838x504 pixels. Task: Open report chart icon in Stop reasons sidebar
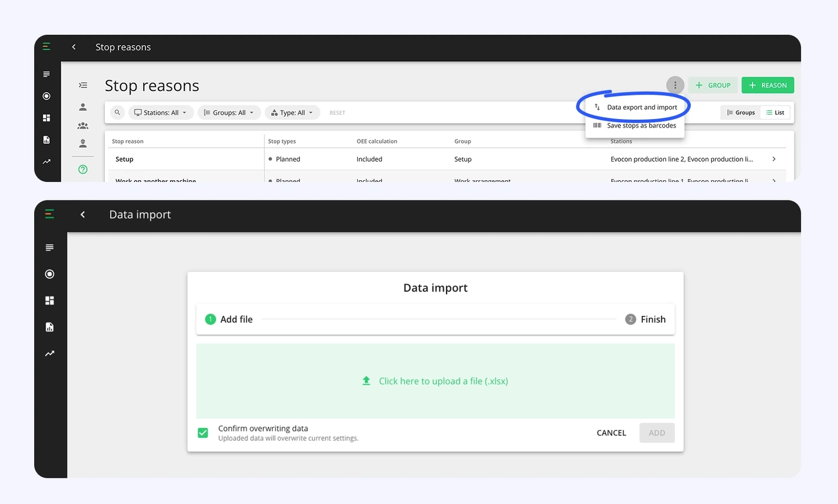click(47, 139)
